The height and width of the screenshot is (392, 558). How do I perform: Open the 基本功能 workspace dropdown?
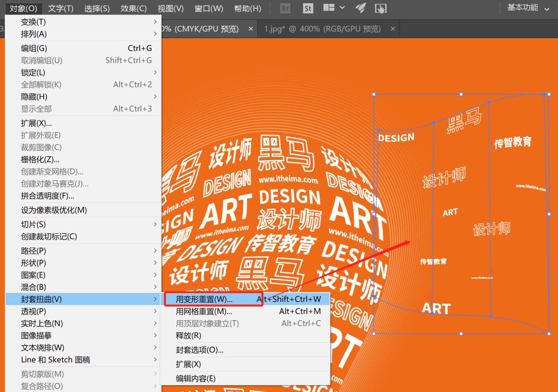528,8
